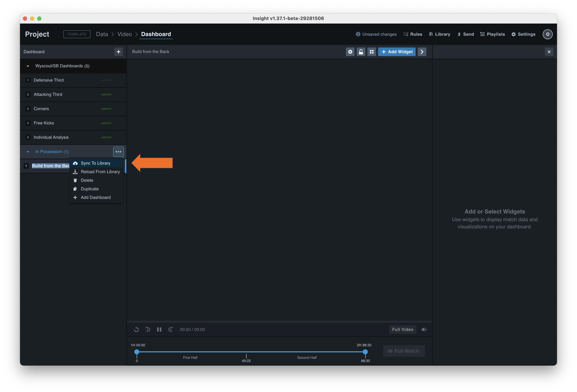Choose Duplicate from the context menu
577x392 pixels.
[96, 189]
